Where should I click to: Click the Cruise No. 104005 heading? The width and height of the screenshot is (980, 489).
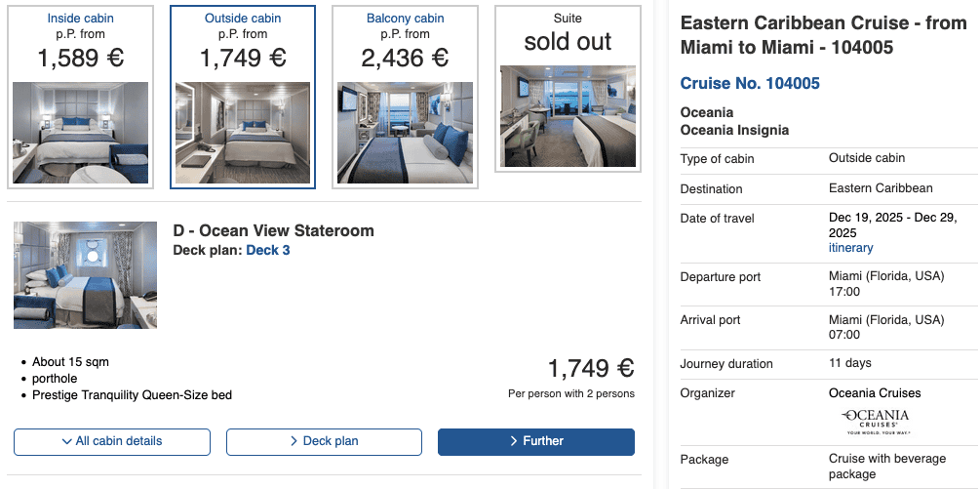point(749,83)
